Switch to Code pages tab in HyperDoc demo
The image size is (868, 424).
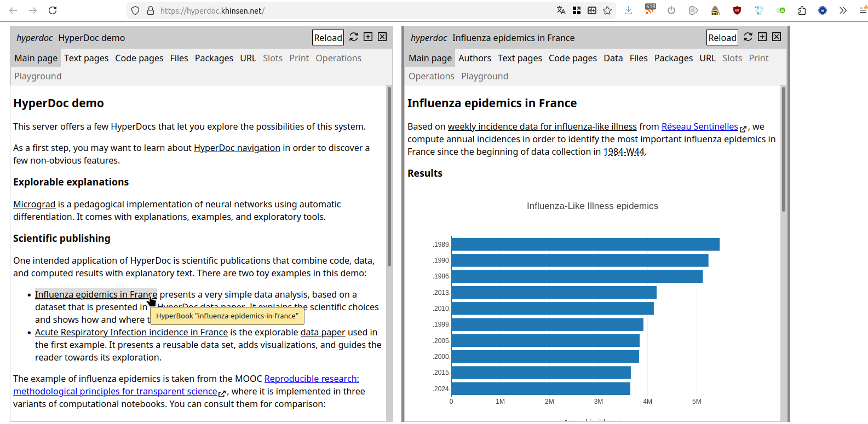139,58
